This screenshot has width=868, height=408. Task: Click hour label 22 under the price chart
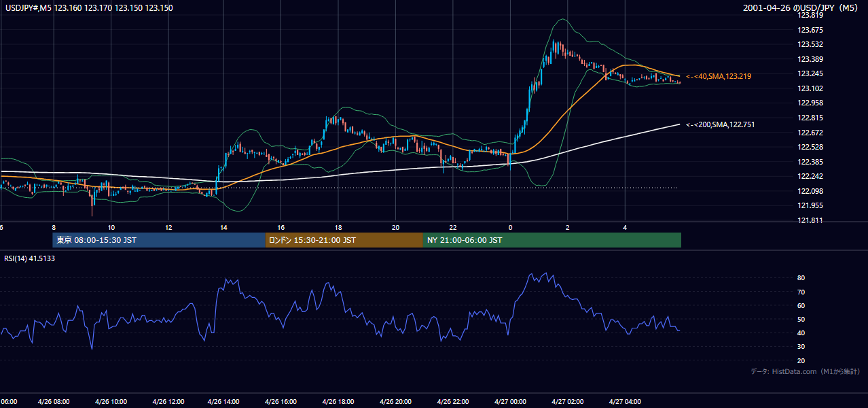[452, 227]
